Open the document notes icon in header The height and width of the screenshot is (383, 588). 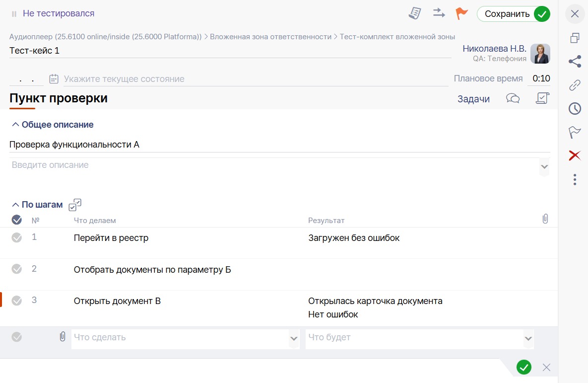[x=414, y=13]
